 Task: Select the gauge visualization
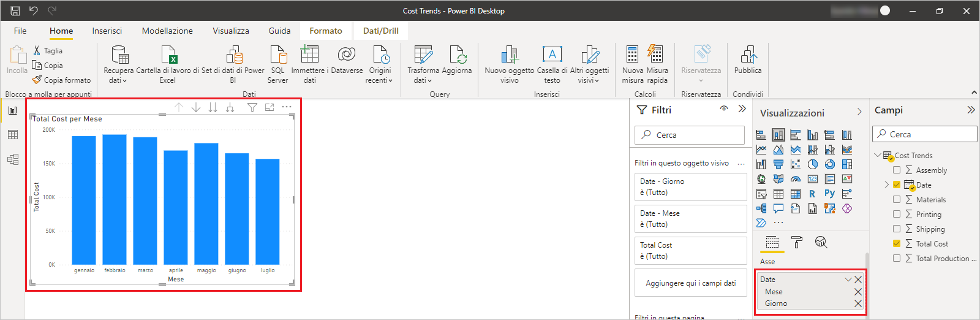[x=796, y=179]
